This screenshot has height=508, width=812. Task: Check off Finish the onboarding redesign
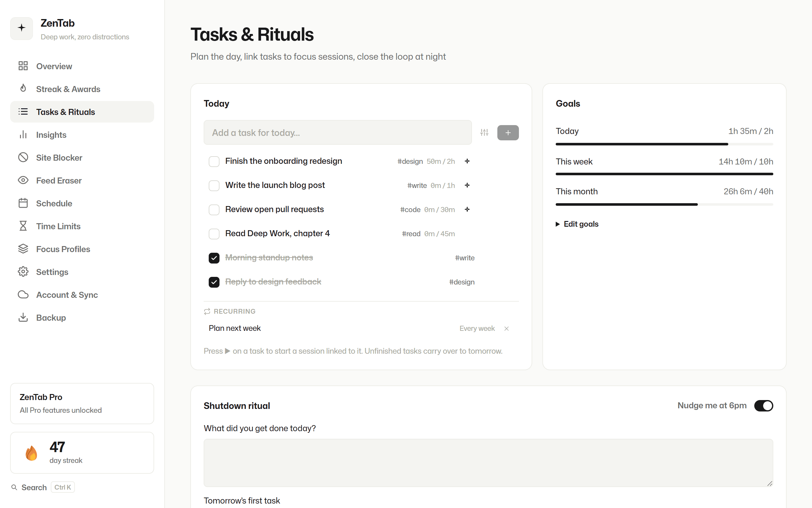tap(214, 161)
